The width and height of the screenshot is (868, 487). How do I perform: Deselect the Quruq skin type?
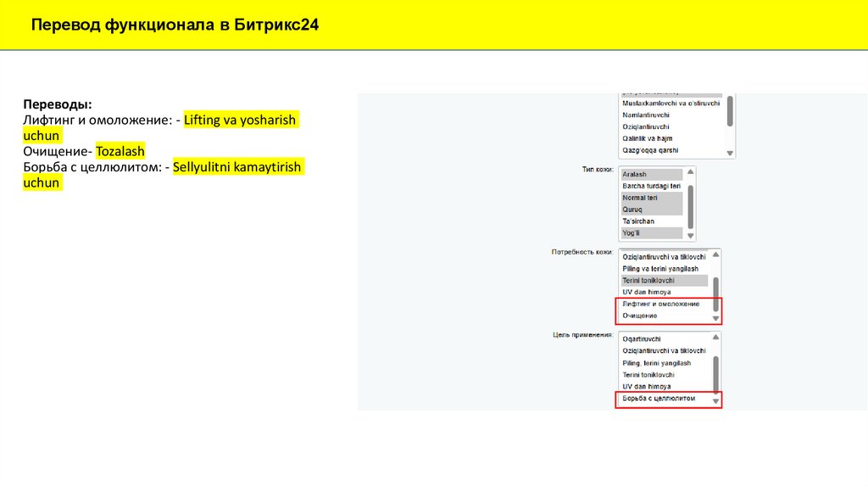[652, 210]
